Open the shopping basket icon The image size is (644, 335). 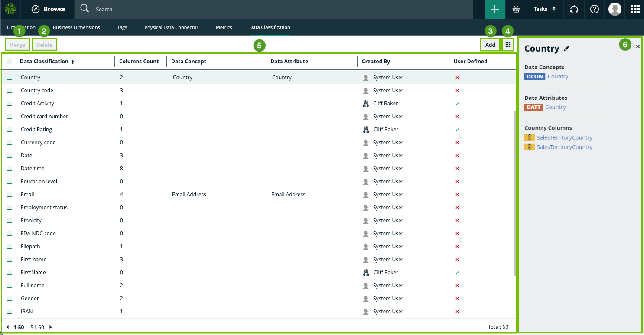(516, 9)
